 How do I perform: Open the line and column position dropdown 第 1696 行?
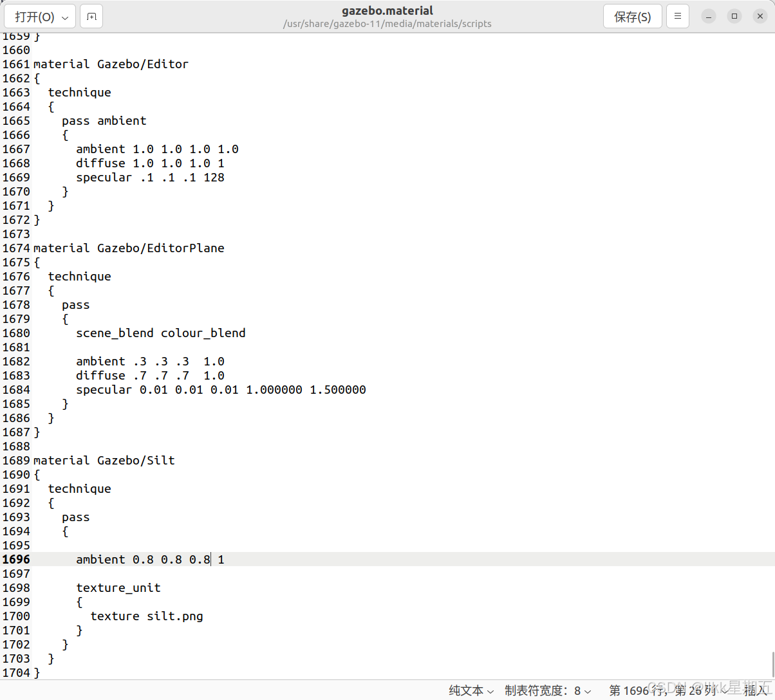(x=668, y=690)
